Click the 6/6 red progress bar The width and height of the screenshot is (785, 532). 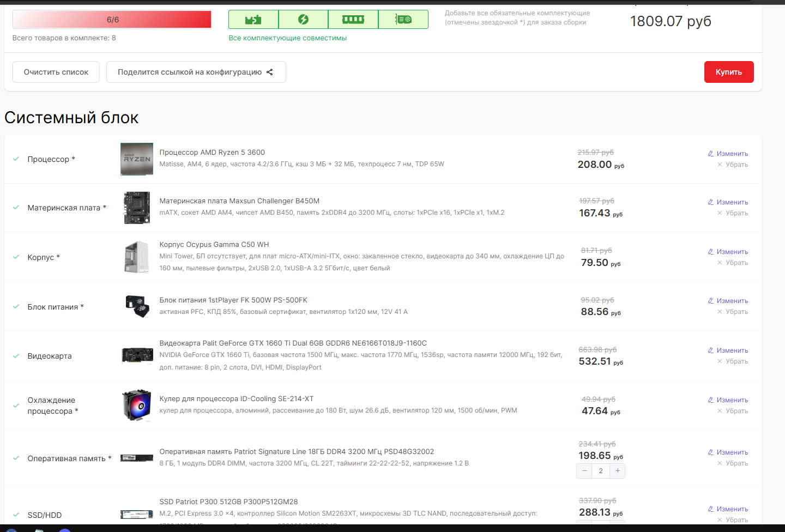[112, 20]
